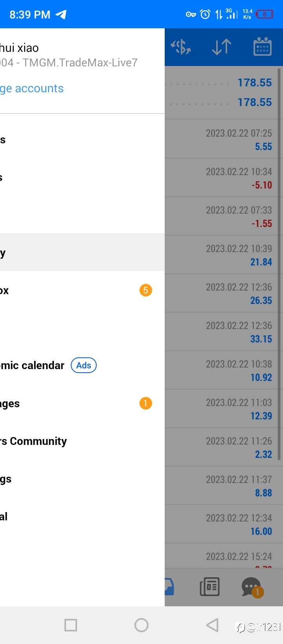Open the manage accounts link
Screen dimensions: 283x644
coord(32,88)
